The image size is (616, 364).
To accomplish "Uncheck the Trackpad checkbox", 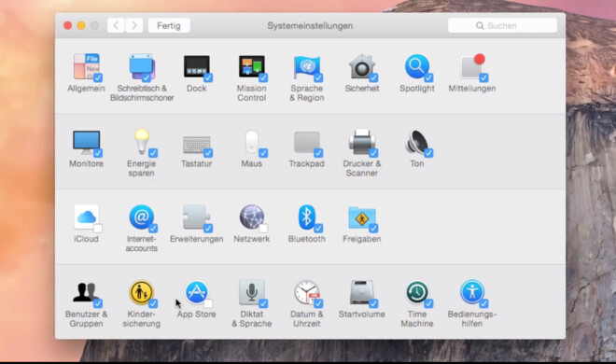I will (x=318, y=153).
